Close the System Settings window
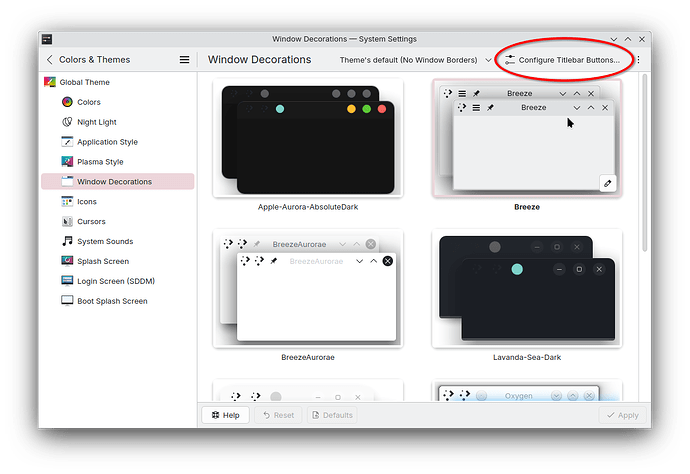 point(642,39)
